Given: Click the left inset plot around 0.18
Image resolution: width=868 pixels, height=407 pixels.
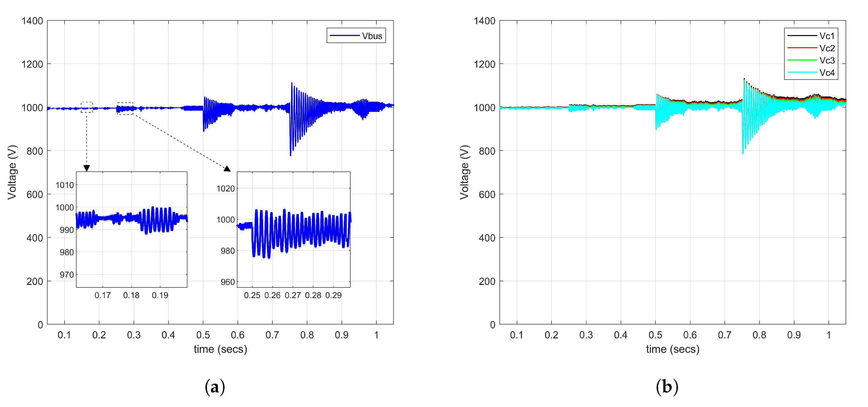Looking at the screenshot, I should pos(132,229).
